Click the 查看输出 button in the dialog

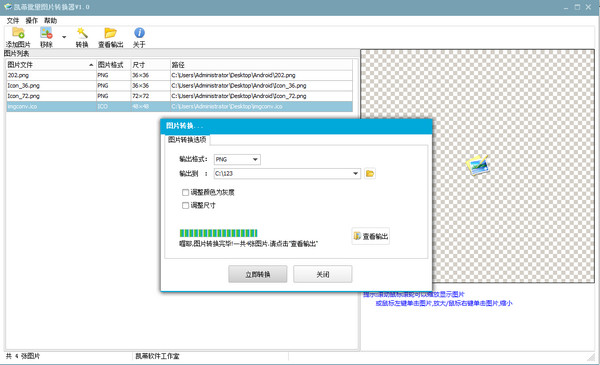(370, 236)
